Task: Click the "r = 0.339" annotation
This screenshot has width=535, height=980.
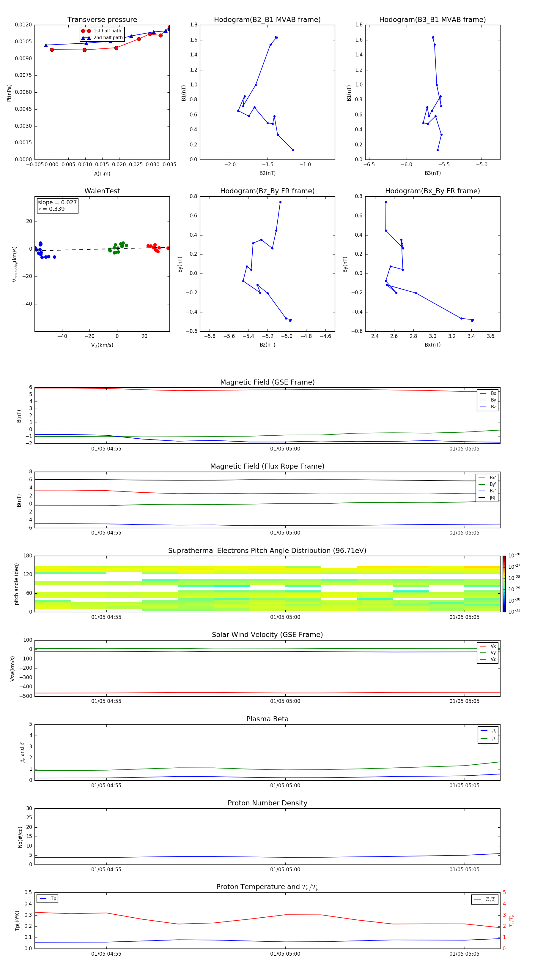Action: point(51,209)
